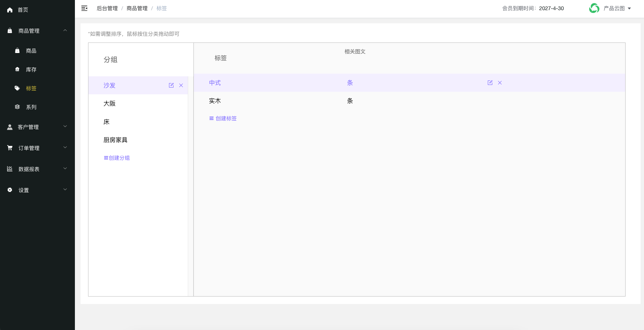Image resolution: width=644 pixels, height=330 pixels.
Task: Expand the 订单管理 menu chevron
Action: (x=65, y=148)
